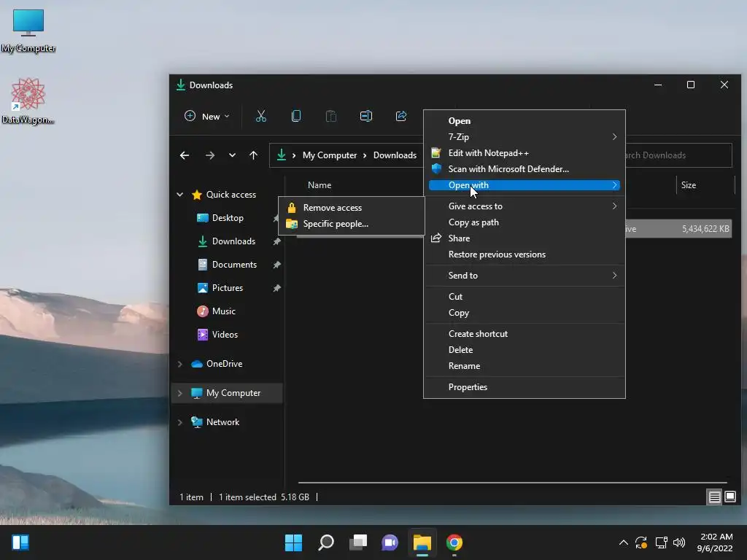Expand the OneDrive tree node
Image resolution: width=747 pixels, height=560 pixels.
tap(180, 364)
